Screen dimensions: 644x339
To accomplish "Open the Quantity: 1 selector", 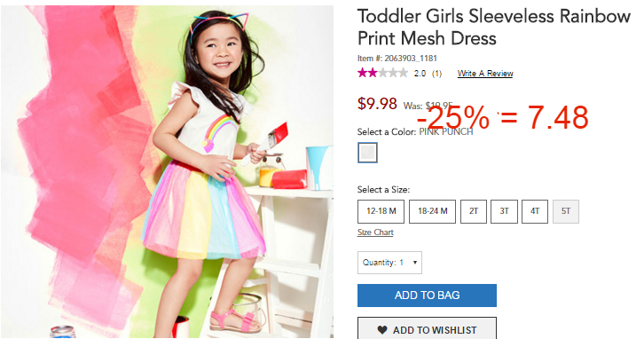I will 389,263.
